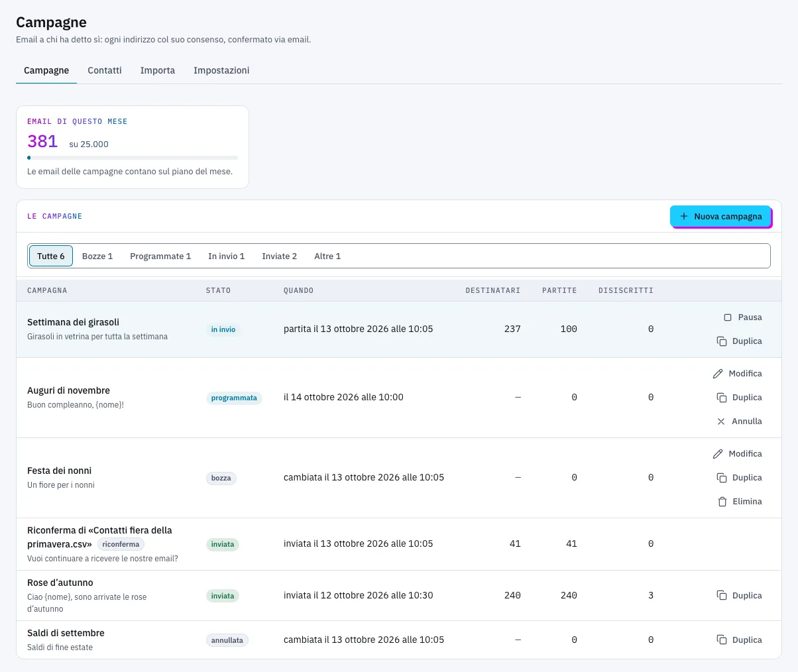Click the monthly email usage progress bar
This screenshot has width=798, height=672.
coord(133,158)
